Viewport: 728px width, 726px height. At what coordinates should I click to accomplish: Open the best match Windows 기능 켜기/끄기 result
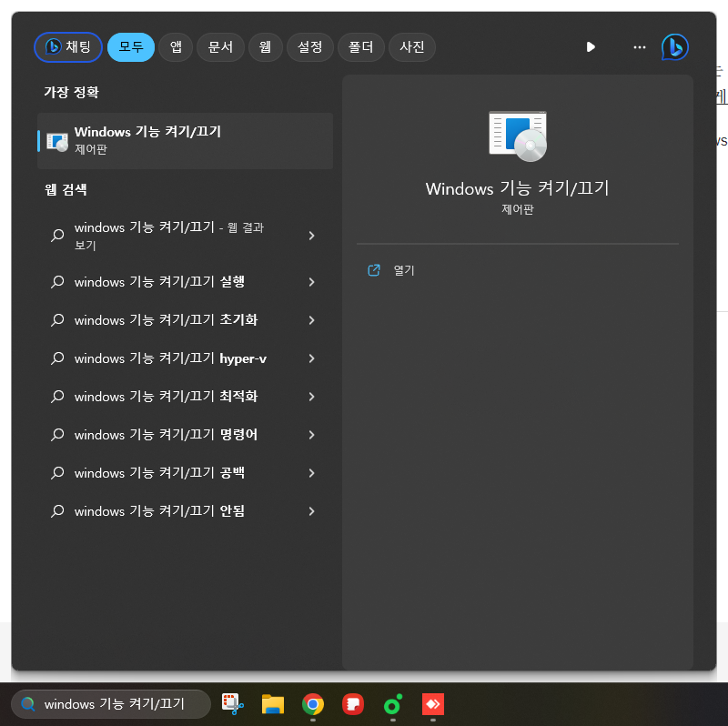click(186, 141)
